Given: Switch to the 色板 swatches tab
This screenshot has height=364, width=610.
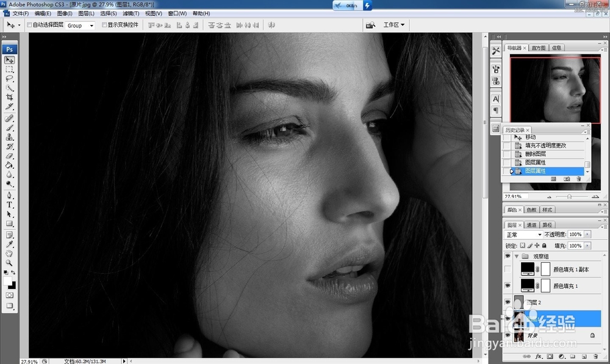Looking at the screenshot, I should pyautogui.click(x=531, y=210).
